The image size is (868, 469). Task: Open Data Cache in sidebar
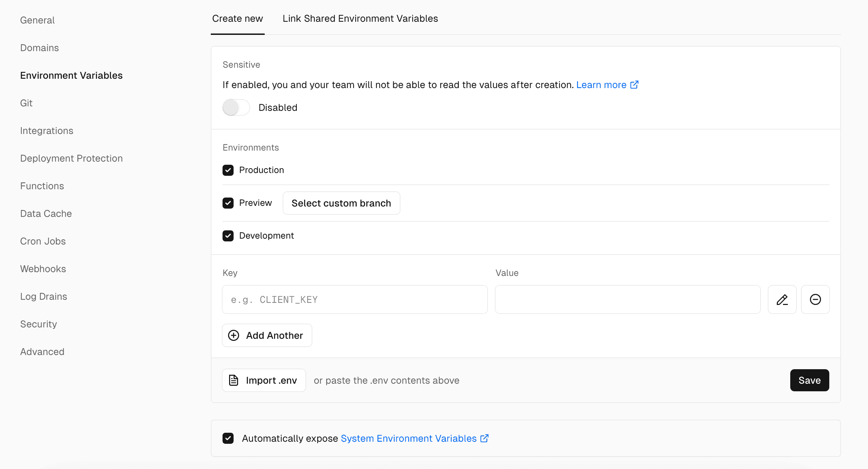point(46,213)
